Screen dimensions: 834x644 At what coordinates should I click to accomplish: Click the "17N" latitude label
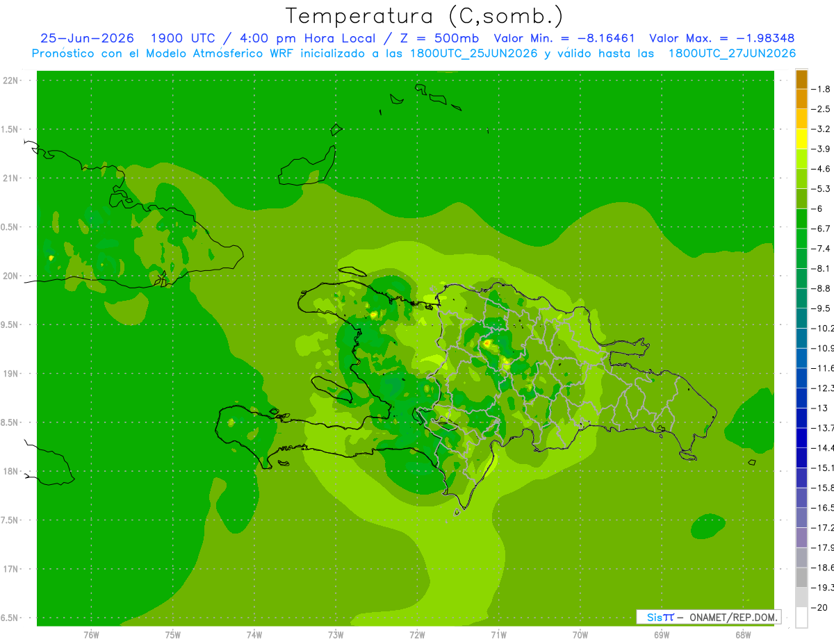pyautogui.click(x=12, y=569)
